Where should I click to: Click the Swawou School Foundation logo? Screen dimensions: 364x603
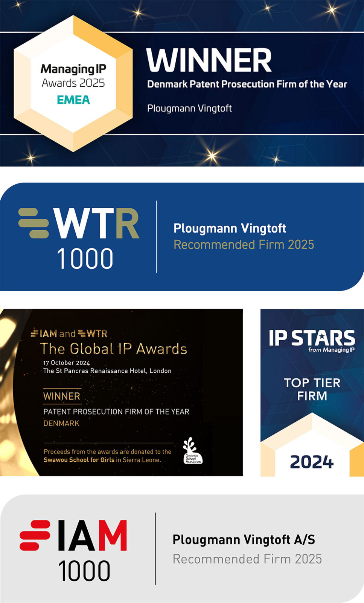pyautogui.click(x=192, y=451)
